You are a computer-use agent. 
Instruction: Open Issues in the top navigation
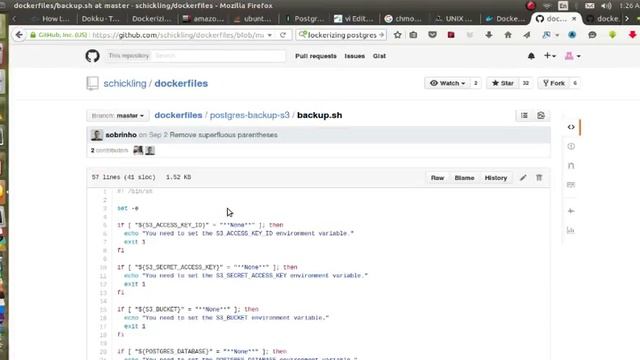[x=355, y=56]
